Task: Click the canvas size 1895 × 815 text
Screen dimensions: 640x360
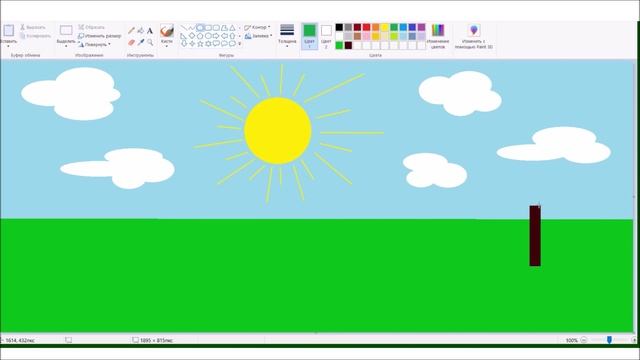Action: coord(156,340)
